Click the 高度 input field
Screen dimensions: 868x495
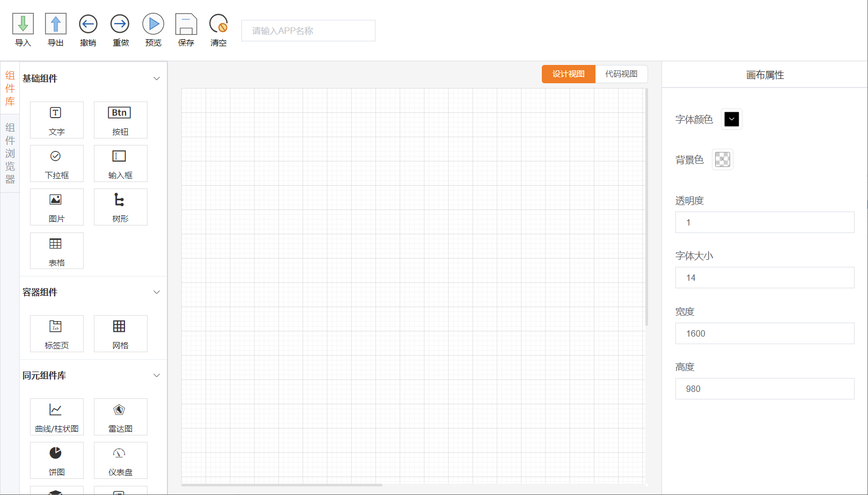(x=765, y=389)
